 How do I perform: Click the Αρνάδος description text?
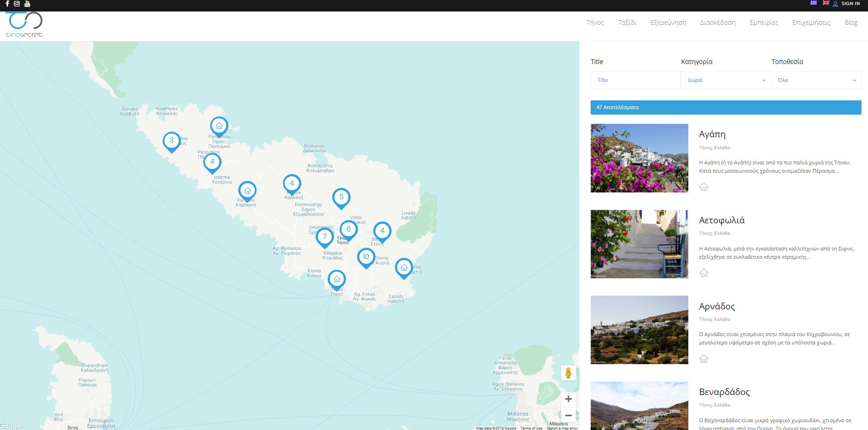[x=774, y=338]
